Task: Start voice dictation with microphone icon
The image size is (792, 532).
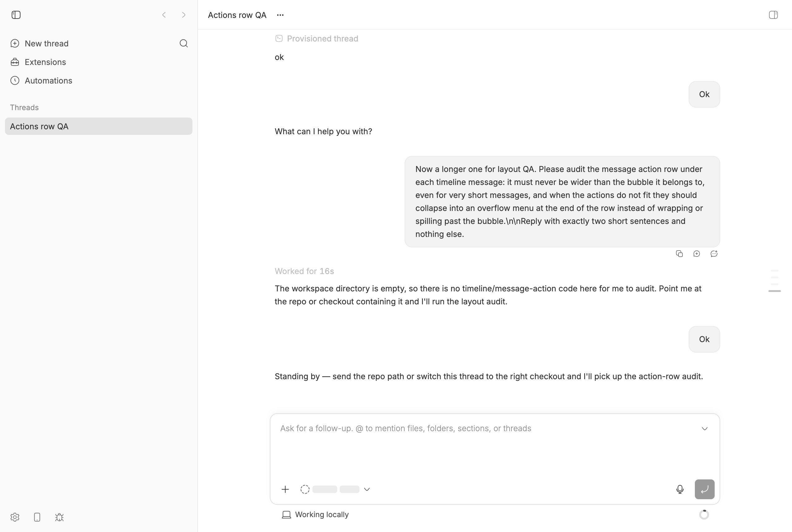Action: click(x=680, y=489)
